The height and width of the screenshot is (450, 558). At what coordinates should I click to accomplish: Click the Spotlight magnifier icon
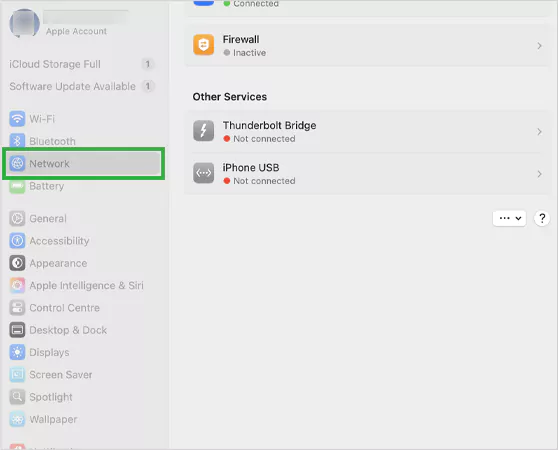[17, 397]
